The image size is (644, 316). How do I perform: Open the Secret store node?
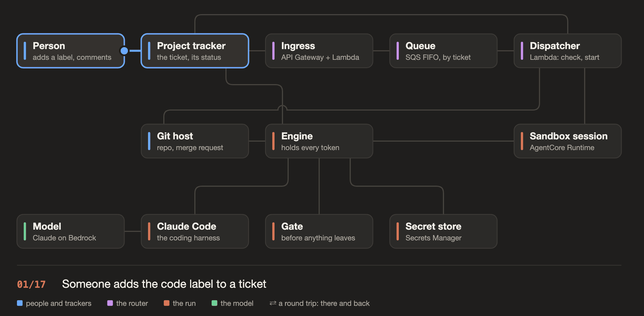pos(444,231)
